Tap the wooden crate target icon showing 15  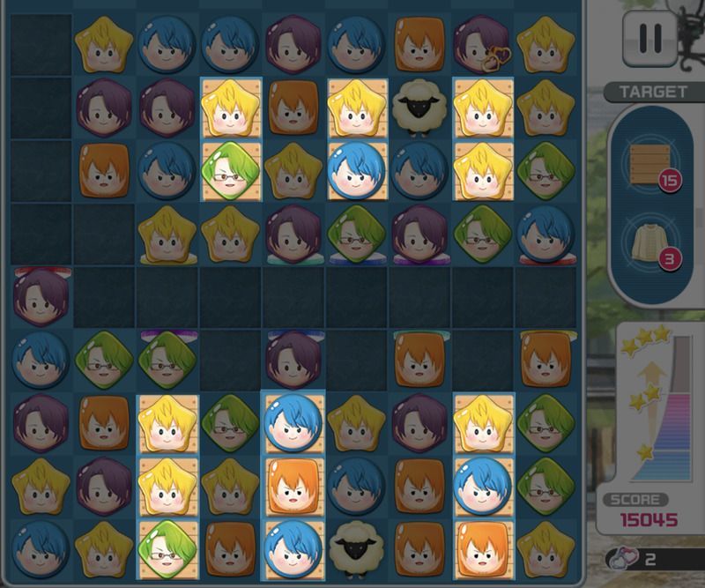pyautogui.click(x=650, y=166)
